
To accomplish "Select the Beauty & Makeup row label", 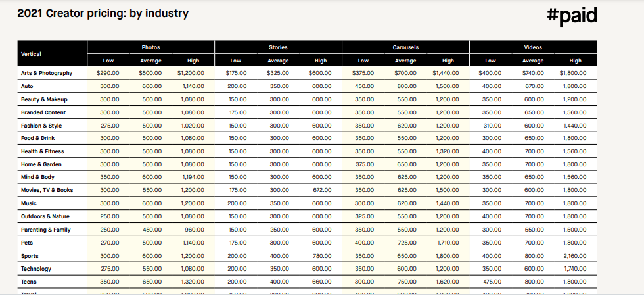I will [x=44, y=99].
